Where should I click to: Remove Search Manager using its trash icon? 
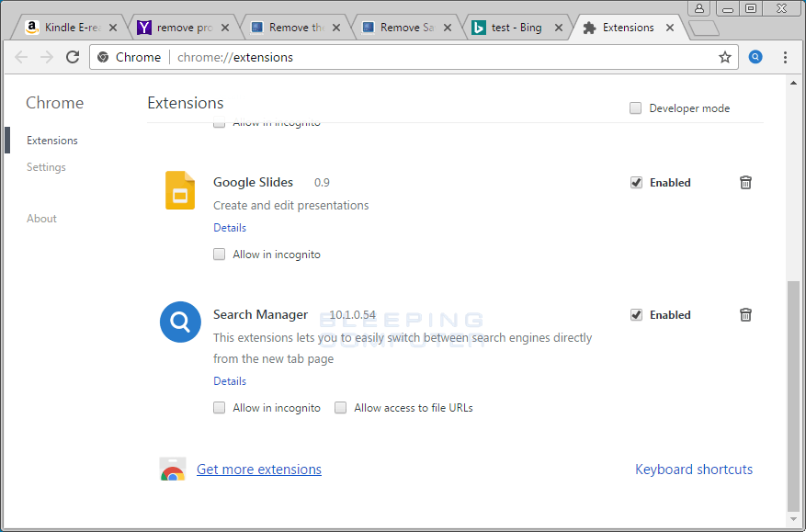745,314
